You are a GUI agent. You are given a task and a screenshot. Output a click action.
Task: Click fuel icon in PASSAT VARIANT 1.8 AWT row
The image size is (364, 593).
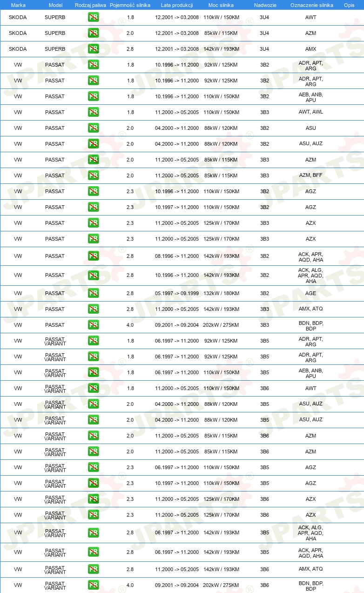[x=93, y=388]
